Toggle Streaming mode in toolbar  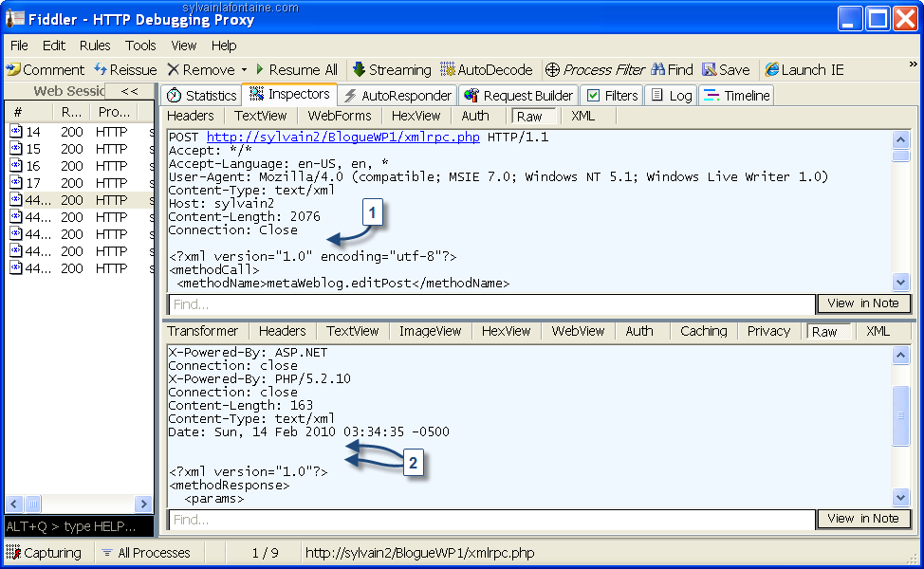tap(393, 69)
